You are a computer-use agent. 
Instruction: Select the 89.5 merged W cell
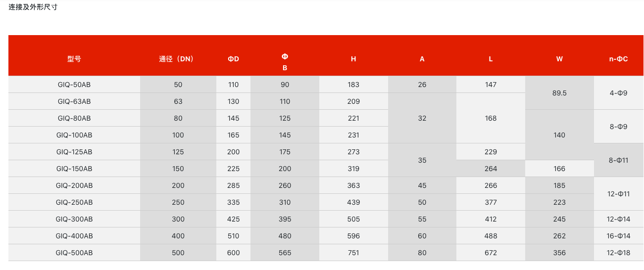click(559, 93)
